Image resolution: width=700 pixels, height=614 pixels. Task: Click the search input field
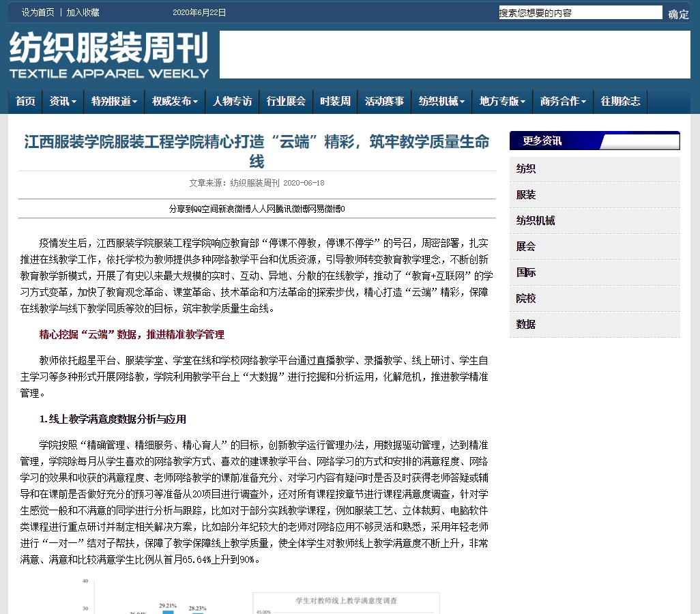coord(580,13)
